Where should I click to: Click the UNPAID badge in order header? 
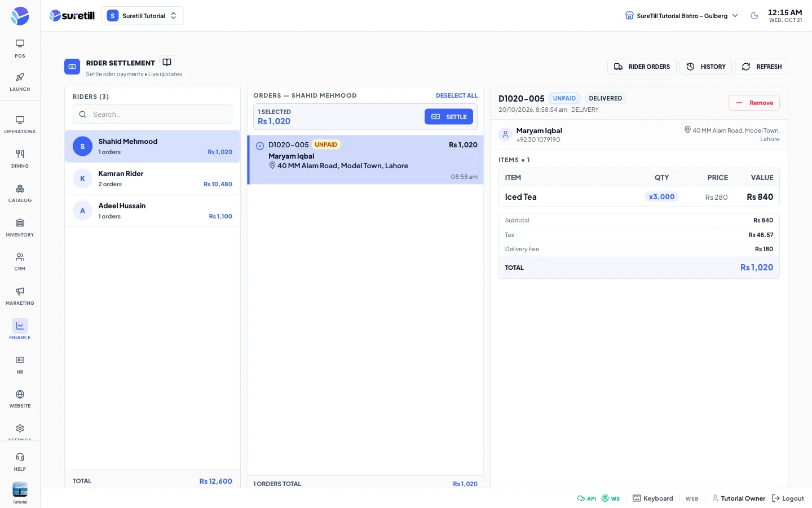[564, 98]
